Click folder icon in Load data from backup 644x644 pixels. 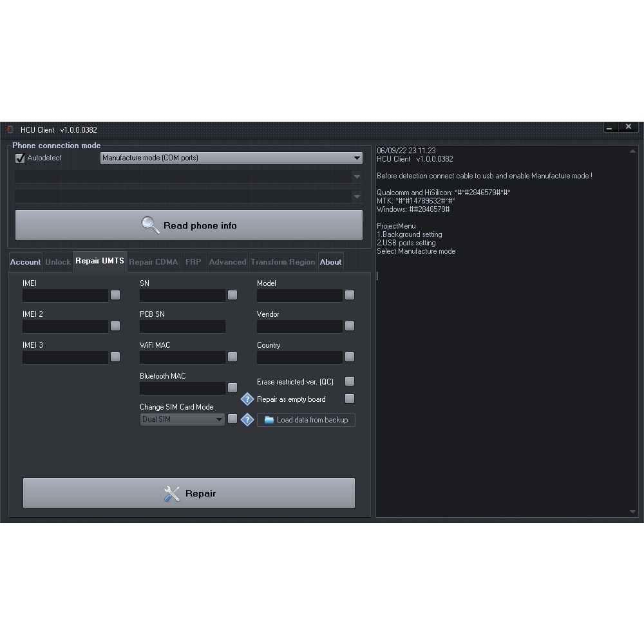point(269,420)
